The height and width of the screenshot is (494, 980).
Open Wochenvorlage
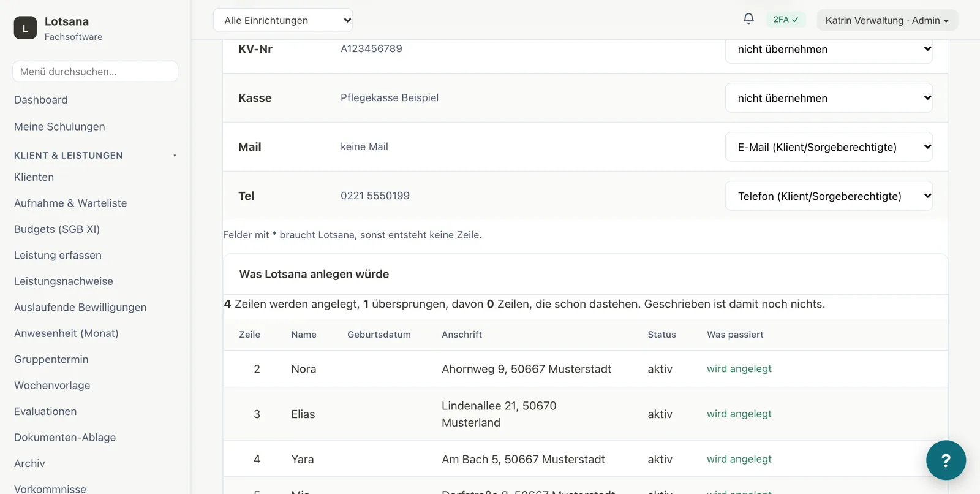(x=52, y=386)
